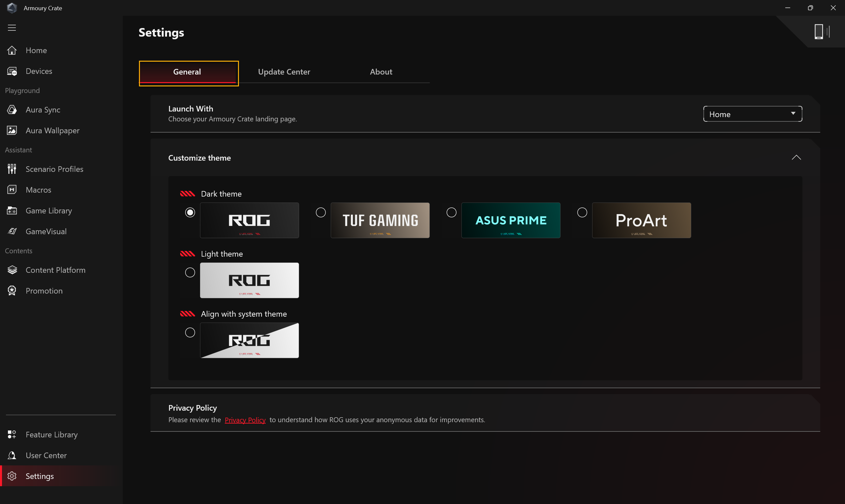The height and width of the screenshot is (504, 845).
Task: Open User Center sidebar label
Action: click(46, 455)
